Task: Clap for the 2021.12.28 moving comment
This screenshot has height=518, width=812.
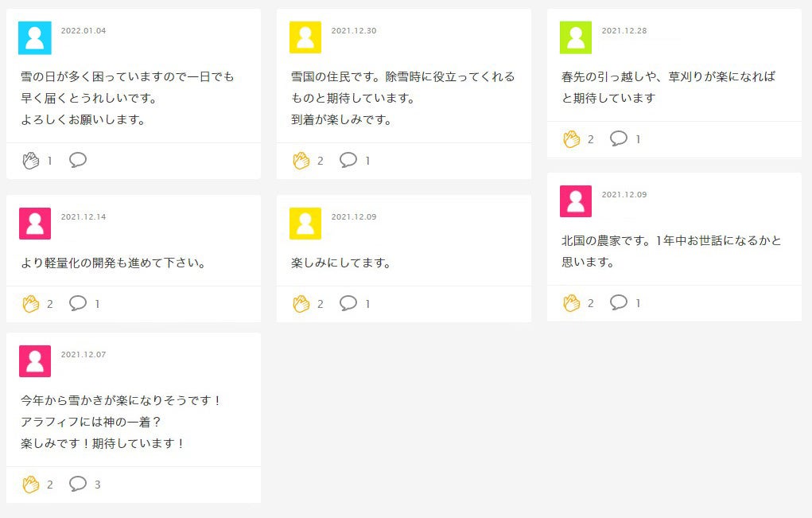Action: [x=571, y=139]
